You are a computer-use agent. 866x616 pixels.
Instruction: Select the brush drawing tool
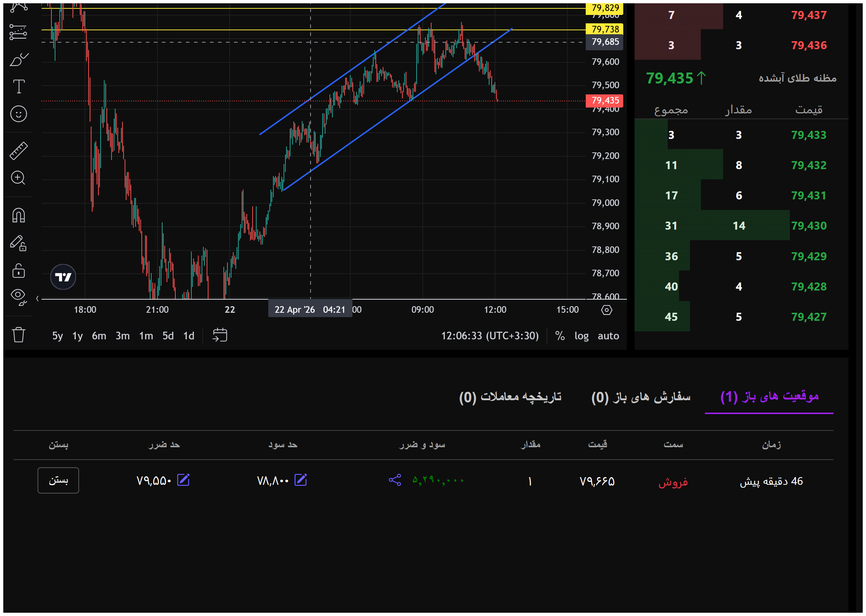click(19, 59)
